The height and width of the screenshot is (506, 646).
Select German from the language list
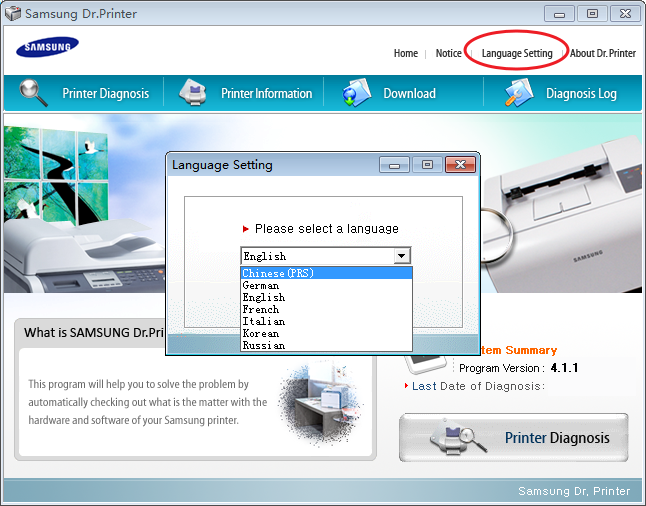click(326, 285)
